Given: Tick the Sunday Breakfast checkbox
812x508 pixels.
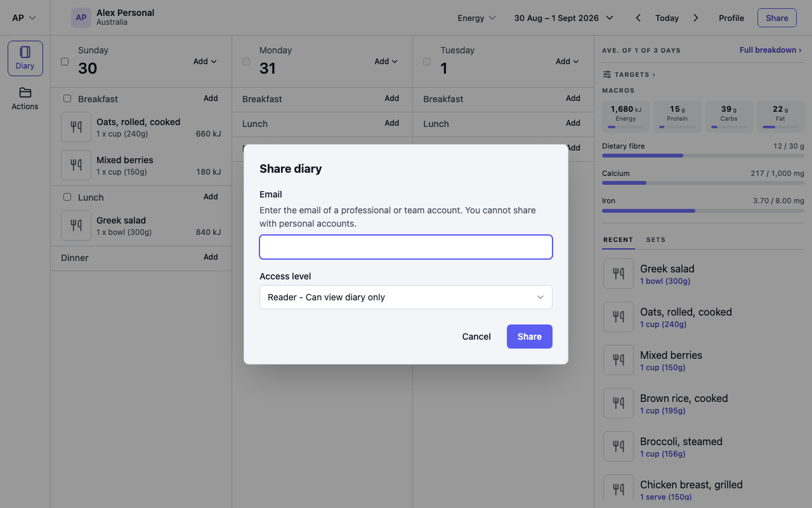Looking at the screenshot, I should [67, 98].
